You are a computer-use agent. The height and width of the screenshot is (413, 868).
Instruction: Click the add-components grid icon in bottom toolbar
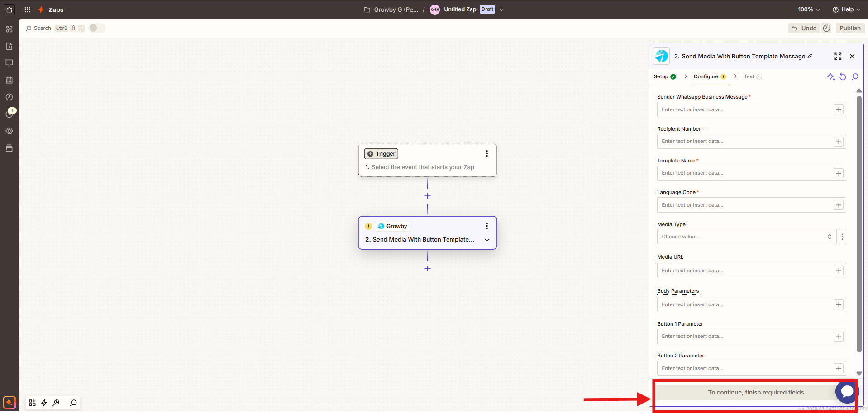point(32,403)
